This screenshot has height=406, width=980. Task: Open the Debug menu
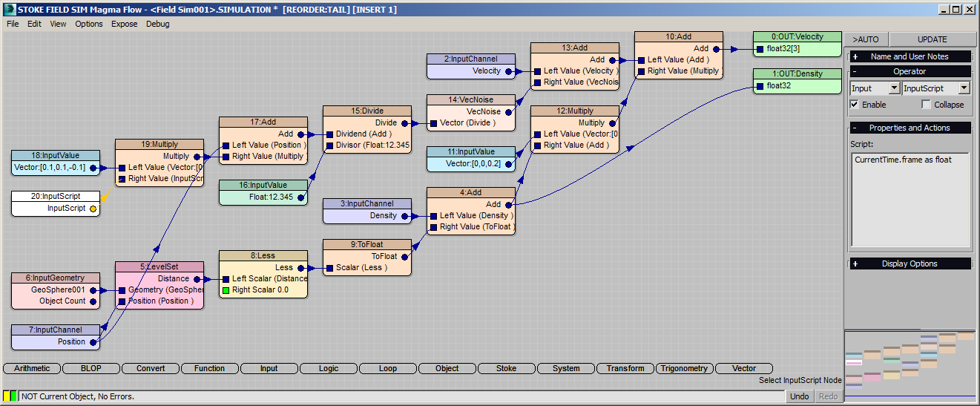157,24
